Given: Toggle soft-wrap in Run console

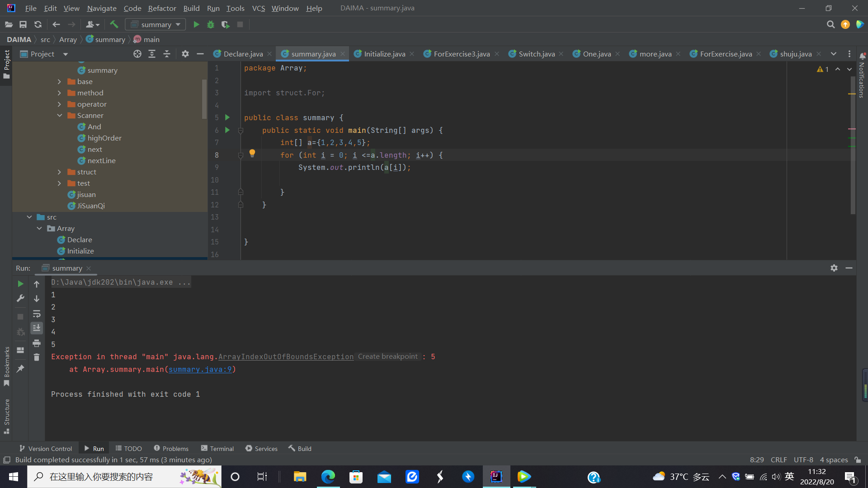Looking at the screenshot, I should pyautogui.click(x=37, y=314).
